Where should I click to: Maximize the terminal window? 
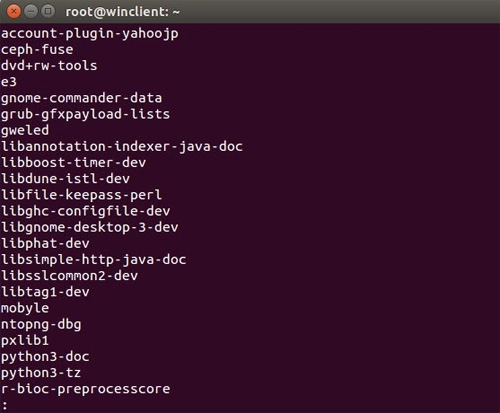48,12
